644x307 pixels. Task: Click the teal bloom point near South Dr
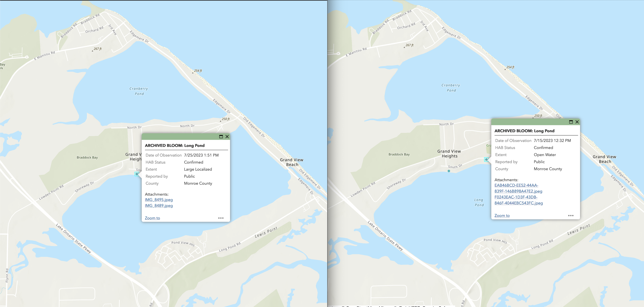click(449, 171)
